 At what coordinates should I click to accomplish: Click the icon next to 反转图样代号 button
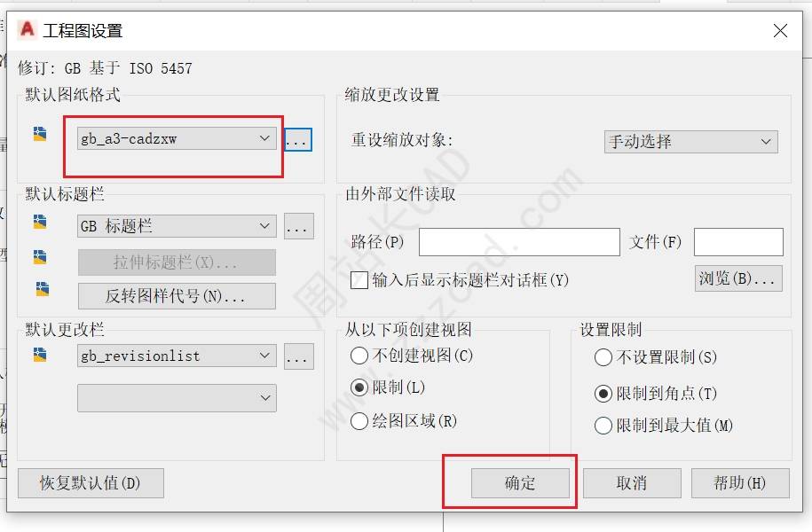[x=43, y=289]
